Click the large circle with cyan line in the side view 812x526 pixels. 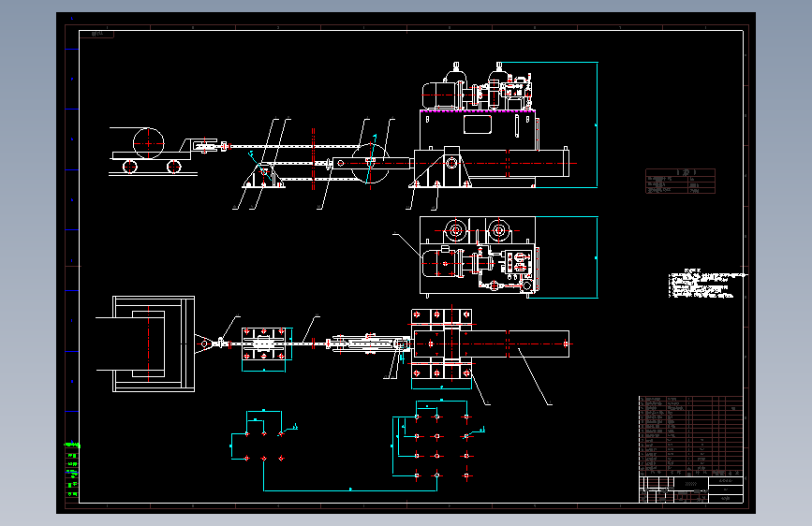370,164
